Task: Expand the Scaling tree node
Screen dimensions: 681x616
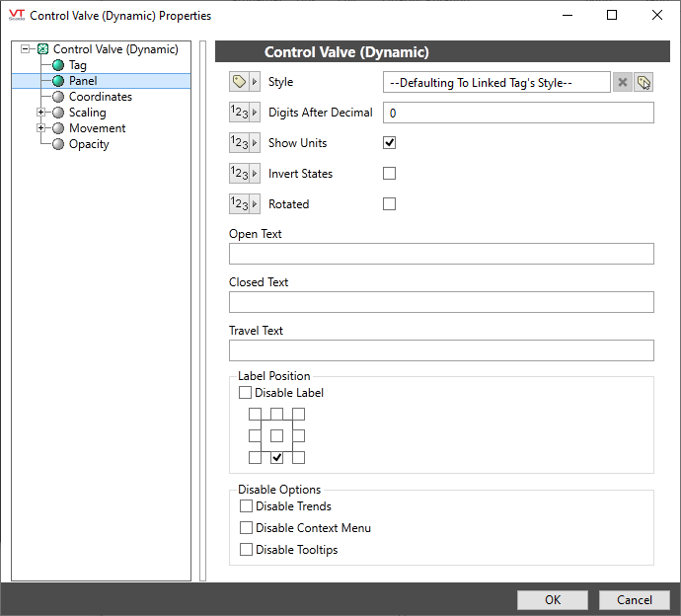Action: [40, 113]
